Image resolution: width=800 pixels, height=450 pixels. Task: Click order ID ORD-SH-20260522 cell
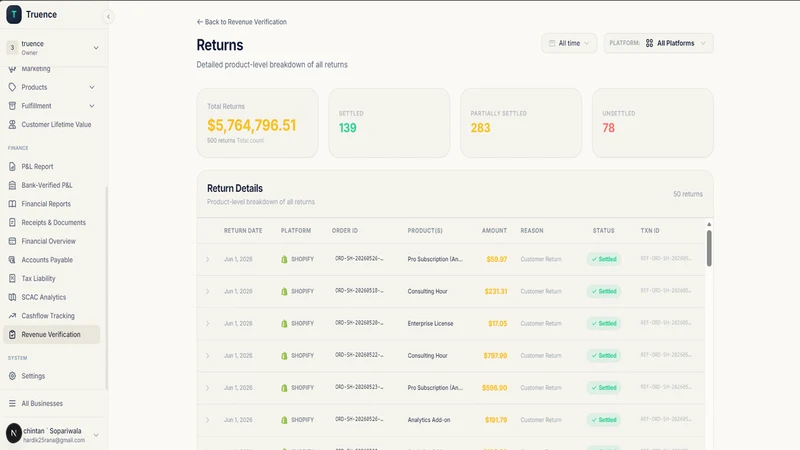pyautogui.click(x=359, y=355)
